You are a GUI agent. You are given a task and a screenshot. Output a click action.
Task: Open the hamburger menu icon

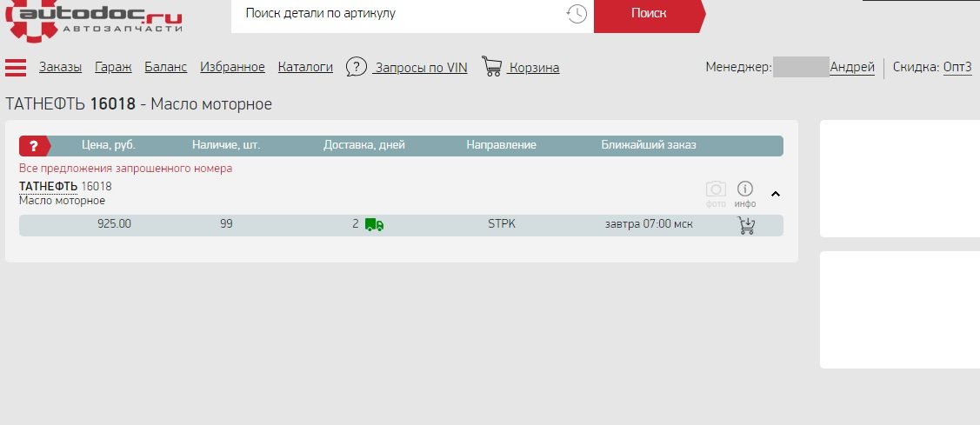(16, 68)
